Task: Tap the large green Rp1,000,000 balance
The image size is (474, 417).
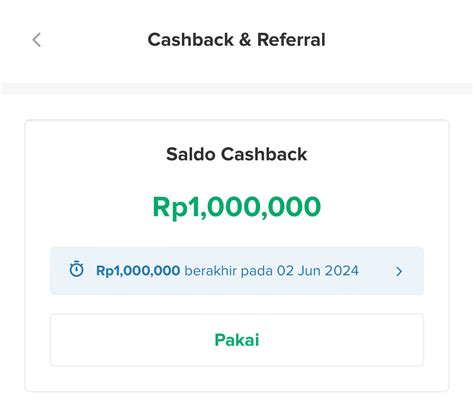Action: pos(237,207)
